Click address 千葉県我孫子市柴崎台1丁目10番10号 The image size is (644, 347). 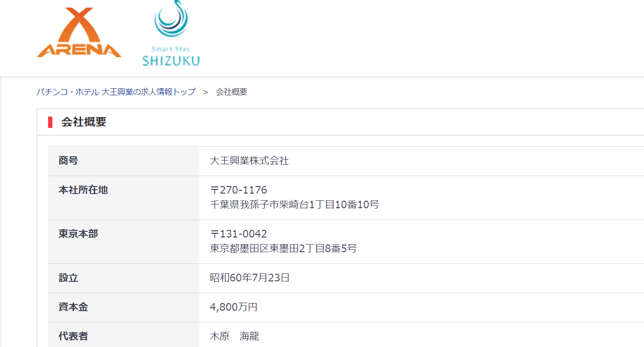(294, 205)
